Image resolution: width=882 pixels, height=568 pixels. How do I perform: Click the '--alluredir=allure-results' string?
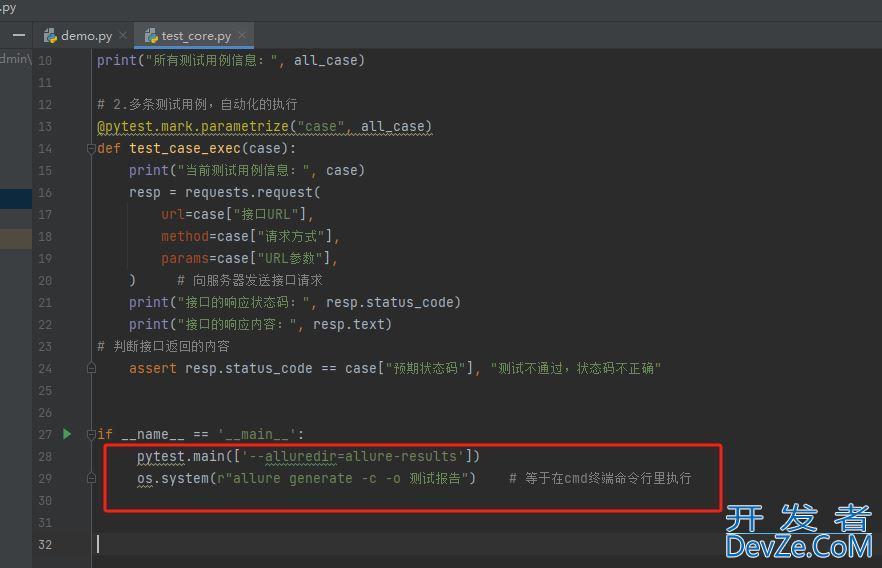[x=353, y=456]
